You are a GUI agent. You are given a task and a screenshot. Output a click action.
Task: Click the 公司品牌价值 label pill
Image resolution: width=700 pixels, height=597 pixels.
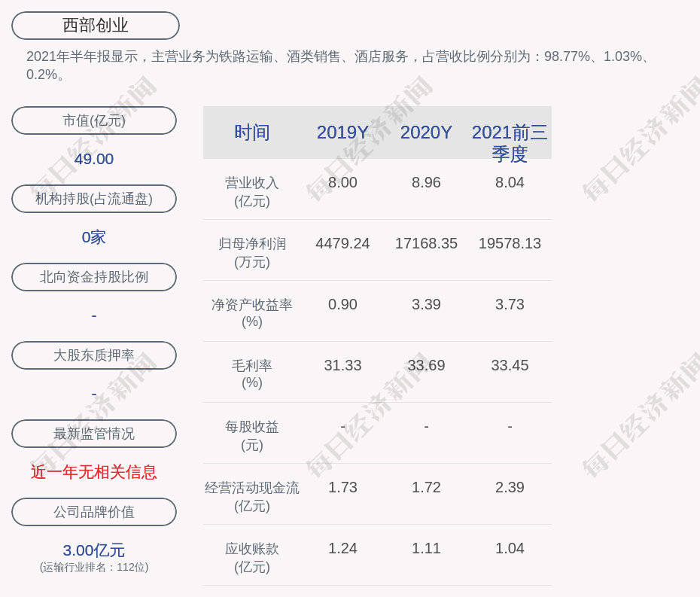click(94, 512)
